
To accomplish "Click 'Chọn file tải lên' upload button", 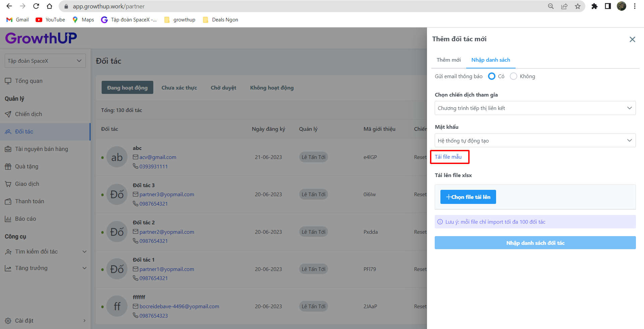I will point(468,197).
